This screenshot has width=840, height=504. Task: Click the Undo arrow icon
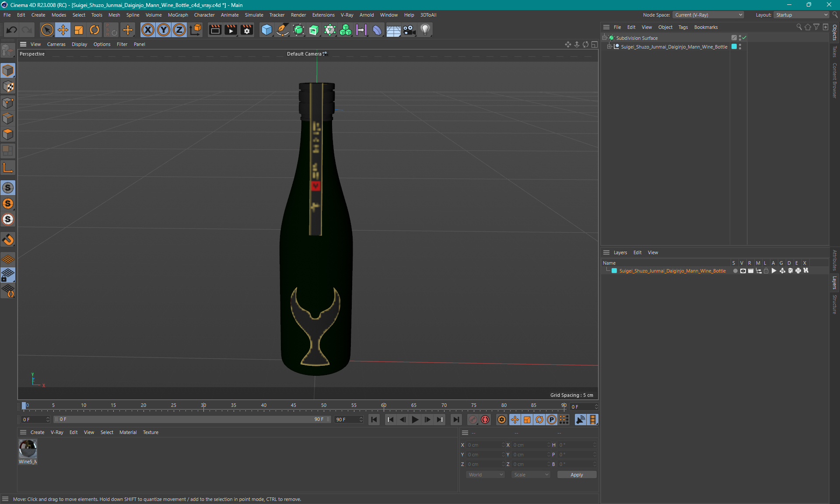tap(12, 30)
